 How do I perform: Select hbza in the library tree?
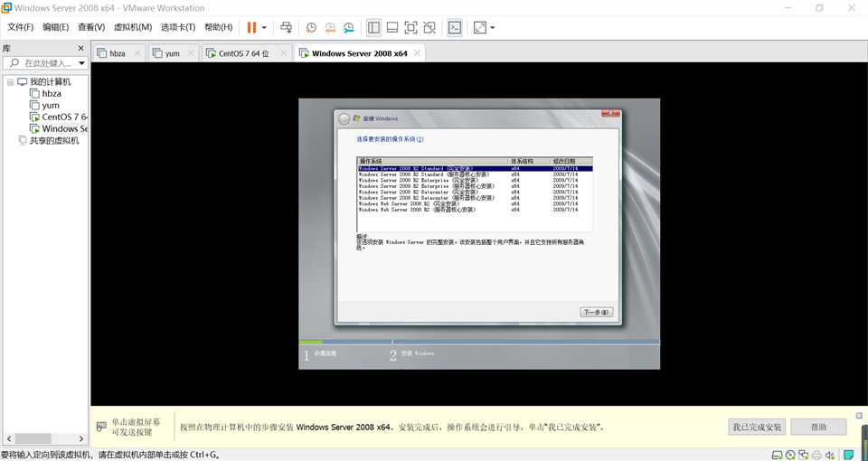click(52, 93)
